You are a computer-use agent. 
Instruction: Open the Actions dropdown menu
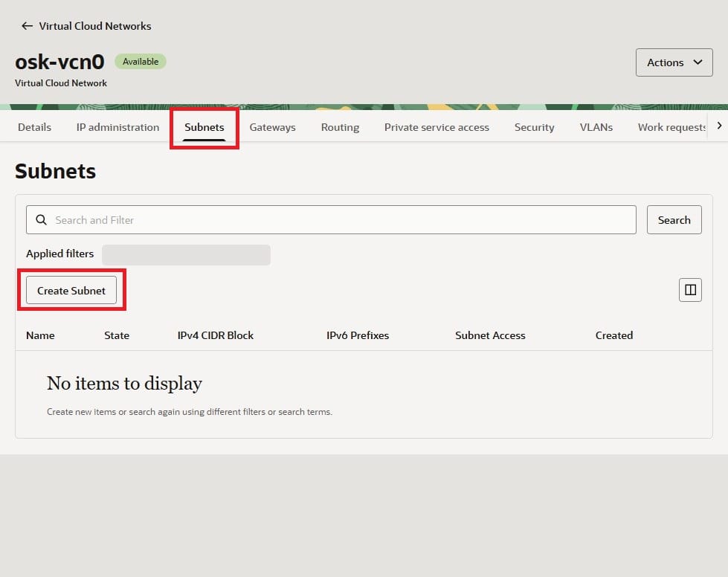(674, 62)
